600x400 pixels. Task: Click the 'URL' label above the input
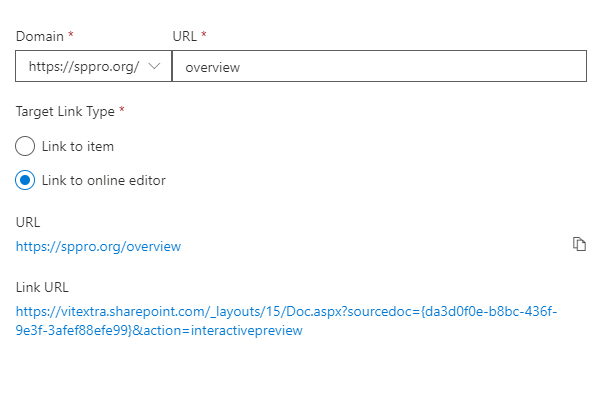pyautogui.click(x=184, y=36)
